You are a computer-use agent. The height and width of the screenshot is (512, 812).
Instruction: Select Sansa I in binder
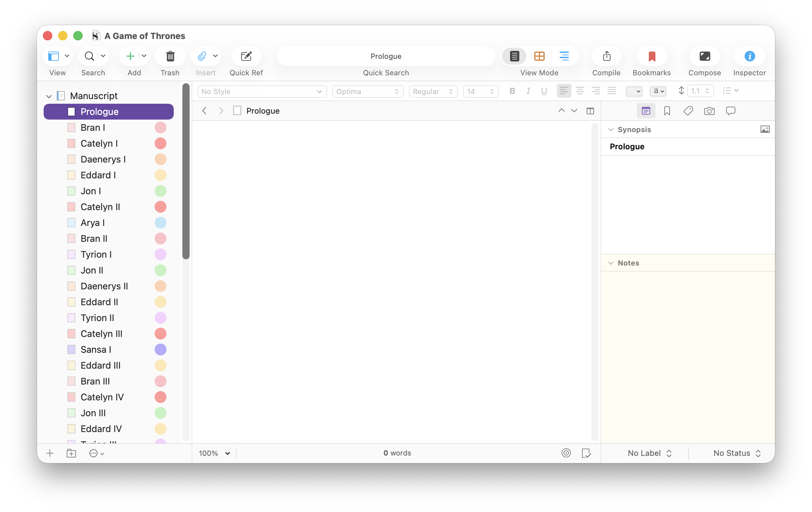point(96,349)
